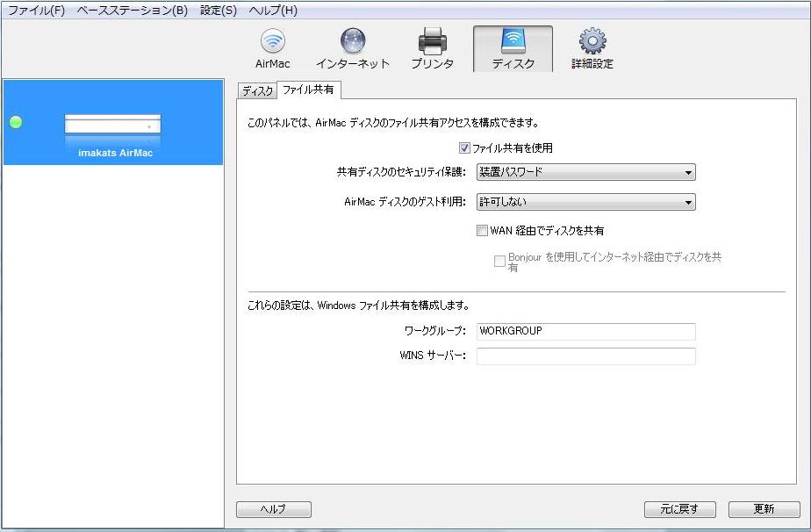Open the ファイル(F) menu
The image size is (811, 532).
coord(36,11)
